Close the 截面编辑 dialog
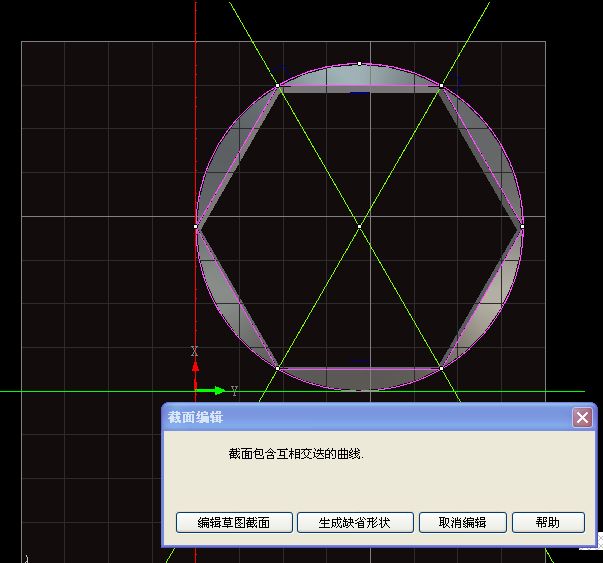Viewport: 603px width, 563px height. click(582, 418)
